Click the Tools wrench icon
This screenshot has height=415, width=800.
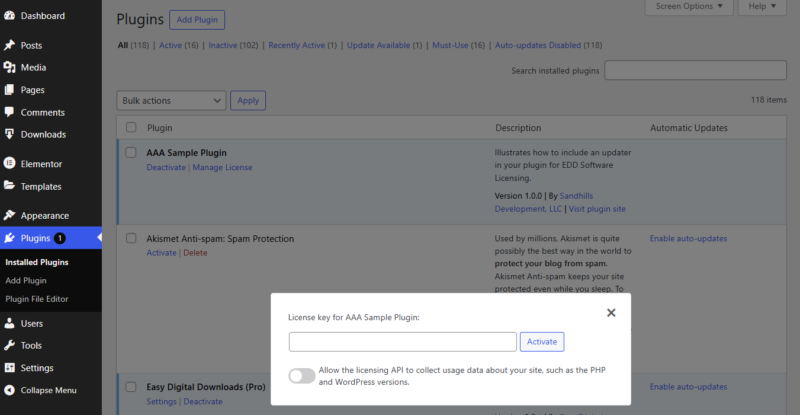click(x=10, y=346)
